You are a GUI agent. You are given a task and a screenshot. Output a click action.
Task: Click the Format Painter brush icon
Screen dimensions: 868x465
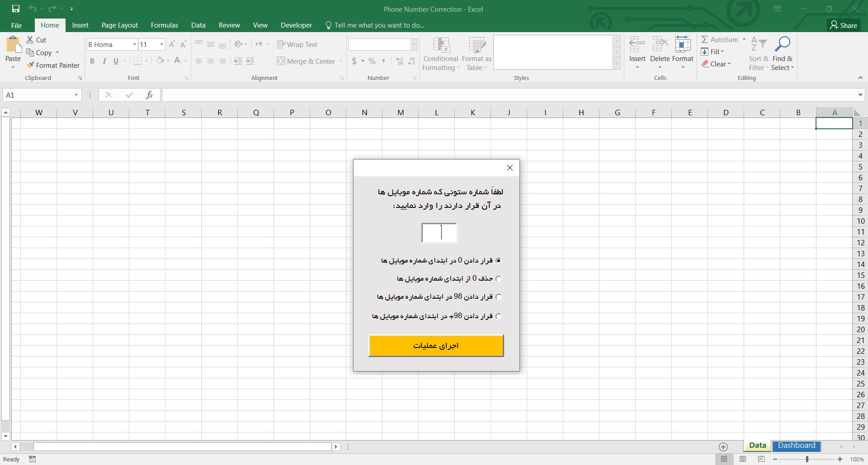[x=30, y=66]
